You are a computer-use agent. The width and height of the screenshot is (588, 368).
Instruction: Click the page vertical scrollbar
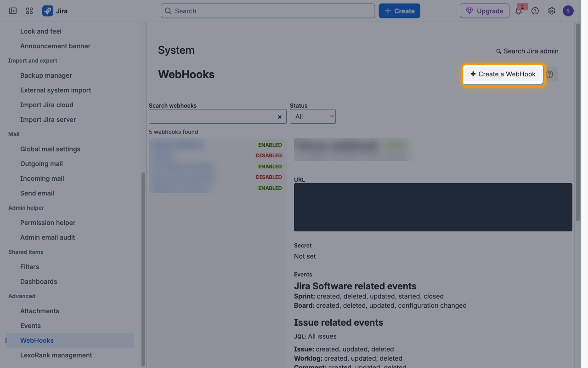pos(578,122)
